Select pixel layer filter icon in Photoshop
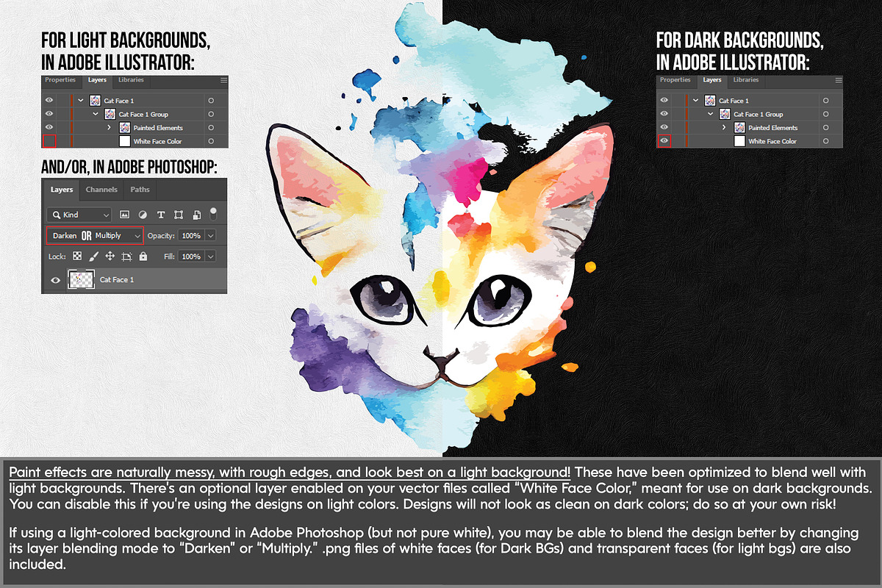The width and height of the screenshot is (882, 588). click(x=124, y=215)
